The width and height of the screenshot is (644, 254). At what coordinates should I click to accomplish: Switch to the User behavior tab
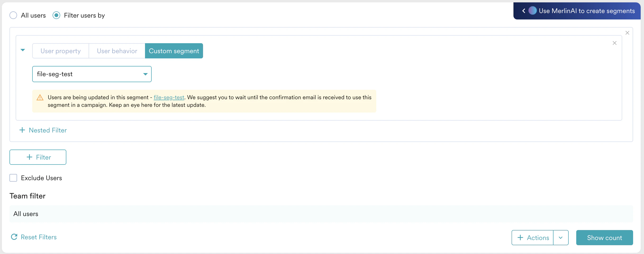click(117, 51)
